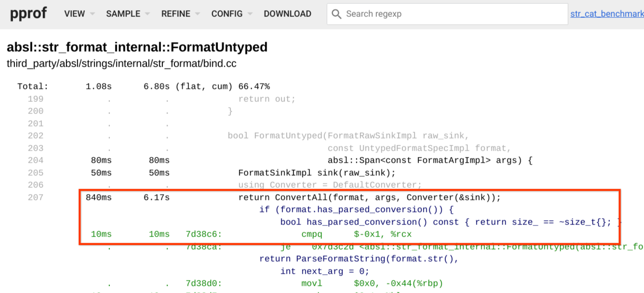Click the search magnifier icon
Image resolution: width=644 pixels, height=293 pixels.
[x=336, y=14]
